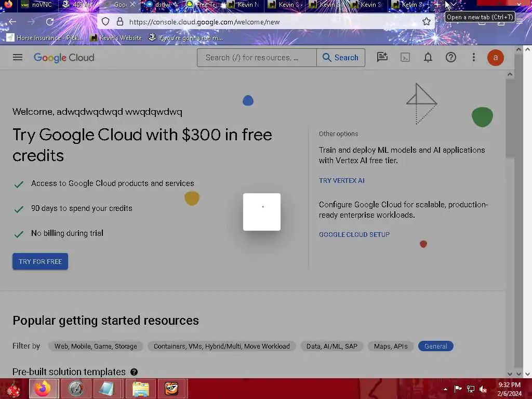Switch to the Free Te tab

(203, 5)
